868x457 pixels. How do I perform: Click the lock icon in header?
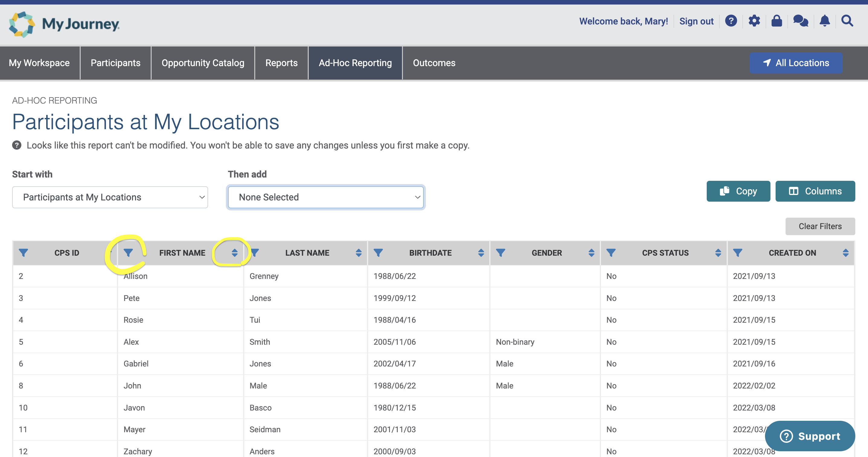pos(776,21)
